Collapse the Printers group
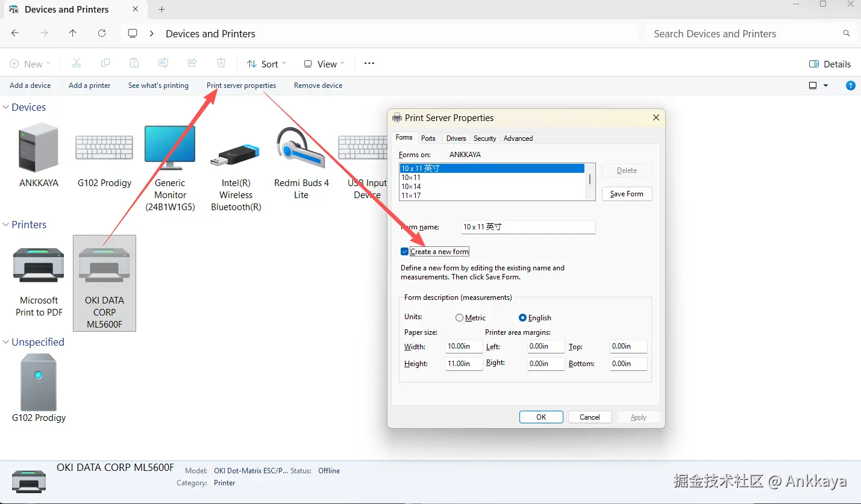This screenshot has height=504, width=861. click(6, 225)
